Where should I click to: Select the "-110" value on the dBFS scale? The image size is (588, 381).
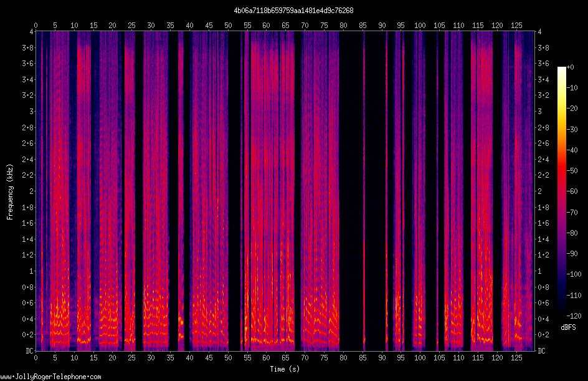click(574, 296)
